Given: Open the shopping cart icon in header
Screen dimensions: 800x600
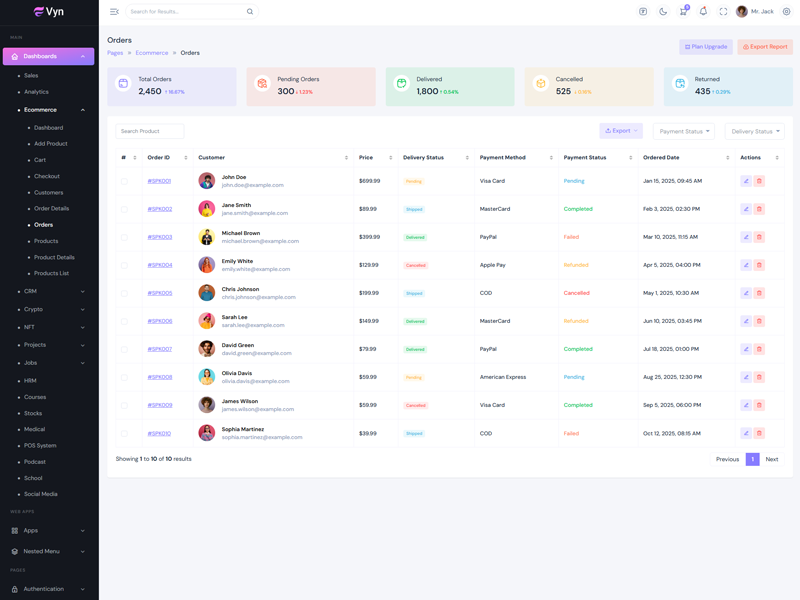Looking at the screenshot, I should pos(683,12).
